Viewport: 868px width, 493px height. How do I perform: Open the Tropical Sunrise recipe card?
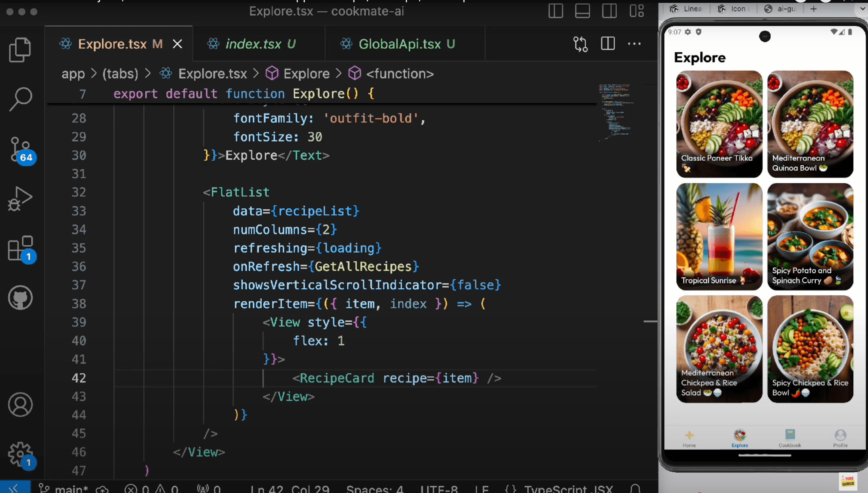719,236
